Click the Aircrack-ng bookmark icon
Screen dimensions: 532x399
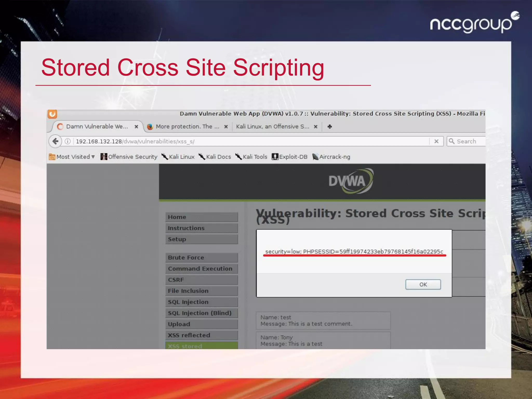(x=315, y=157)
